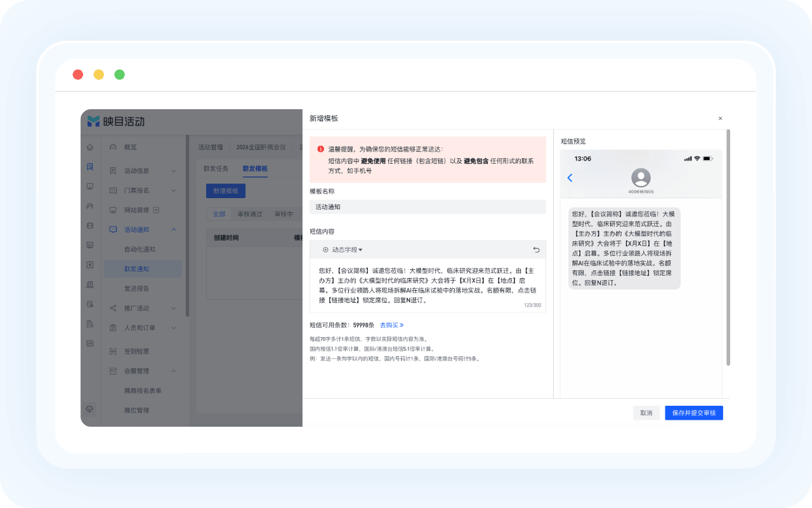Click the SMS preview message bubble
The height and width of the screenshot is (508, 812).
[x=624, y=248]
